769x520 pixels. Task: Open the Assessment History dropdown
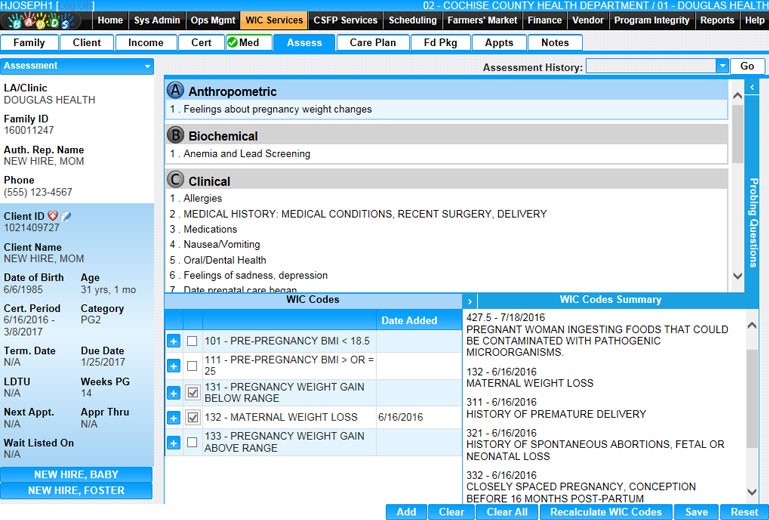point(722,66)
